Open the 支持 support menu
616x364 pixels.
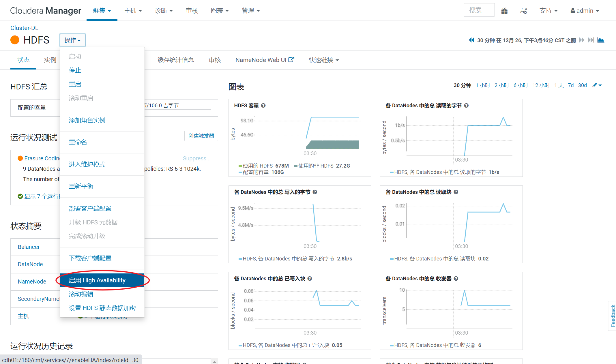click(x=548, y=11)
